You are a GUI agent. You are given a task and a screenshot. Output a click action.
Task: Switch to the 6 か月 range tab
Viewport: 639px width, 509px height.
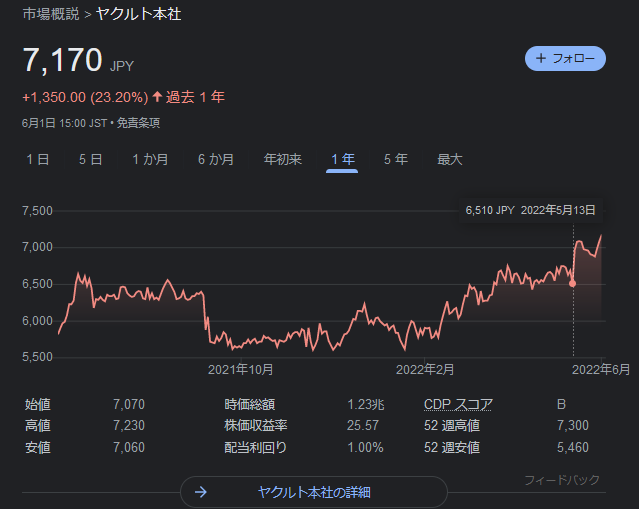(216, 159)
